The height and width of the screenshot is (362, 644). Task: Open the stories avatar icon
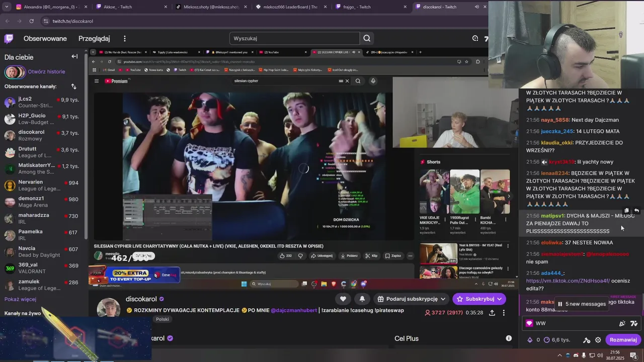pyautogui.click(x=15, y=72)
